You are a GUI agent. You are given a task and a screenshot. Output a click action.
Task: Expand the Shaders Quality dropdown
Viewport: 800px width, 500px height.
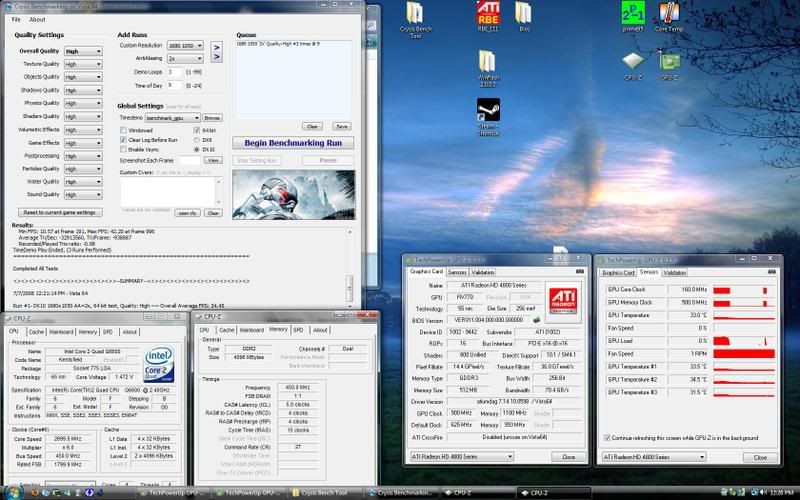click(x=83, y=116)
